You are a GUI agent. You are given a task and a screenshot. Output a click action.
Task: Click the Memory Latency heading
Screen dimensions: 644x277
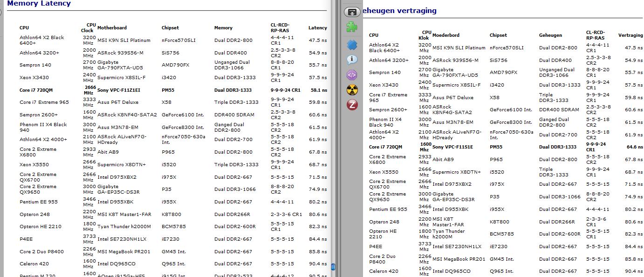coord(39,3)
